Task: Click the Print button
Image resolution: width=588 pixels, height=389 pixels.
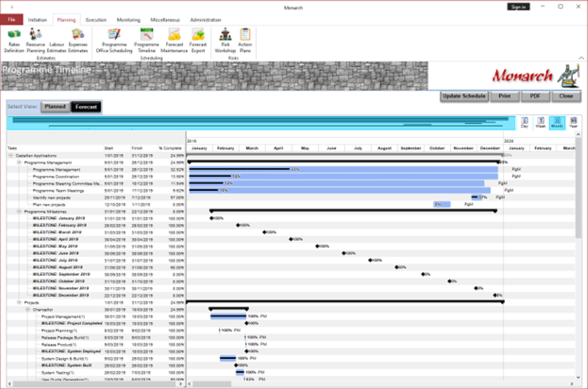Action: (505, 96)
